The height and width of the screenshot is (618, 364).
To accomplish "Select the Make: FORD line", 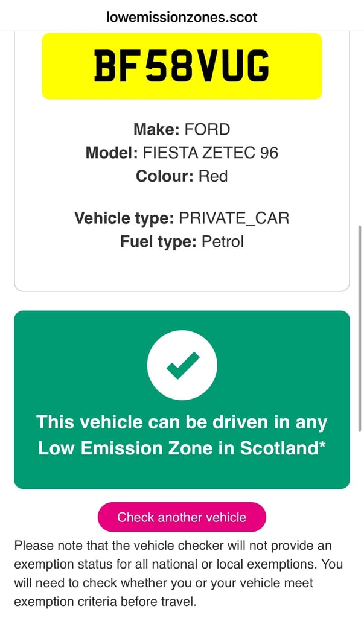I will [x=182, y=129].
